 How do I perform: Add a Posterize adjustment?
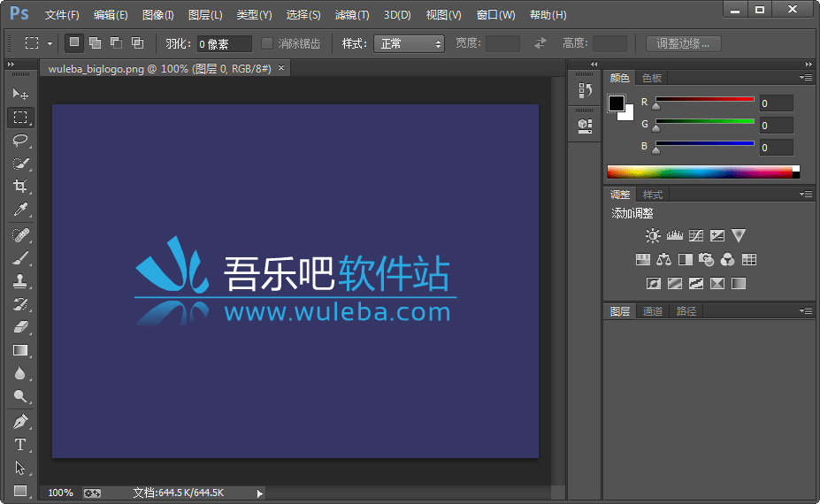click(x=675, y=283)
